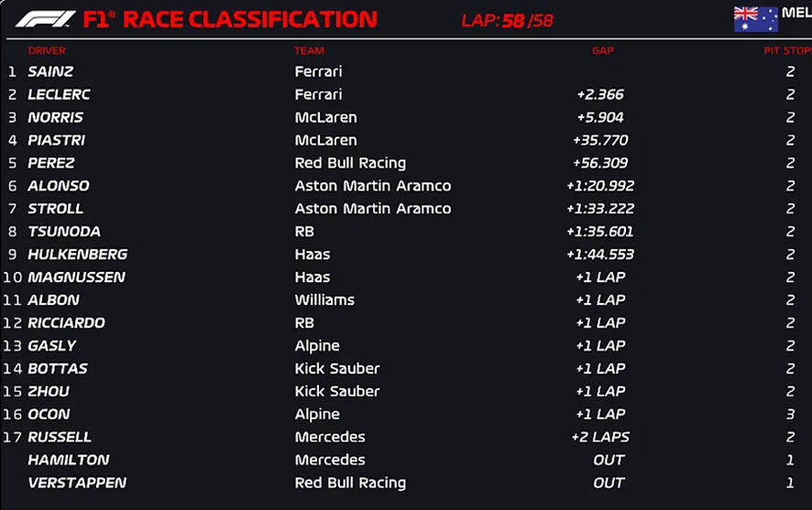Click OCON's pit stop count of 3

pos(790,414)
